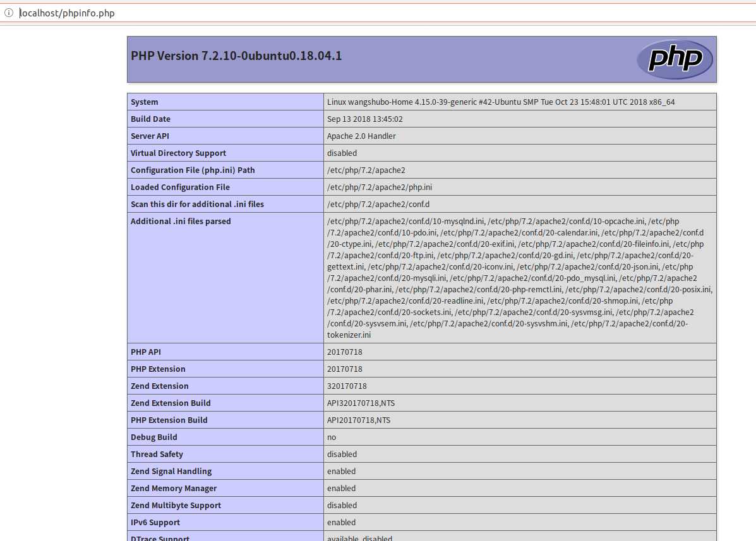Click the Additional .ini files parsed label

tap(181, 222)
